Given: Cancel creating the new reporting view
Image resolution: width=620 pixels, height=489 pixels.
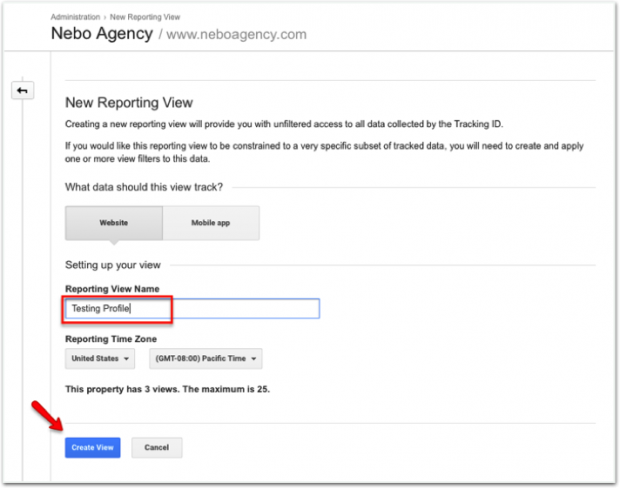Looking at the screenshot, I should click(157, 448).
